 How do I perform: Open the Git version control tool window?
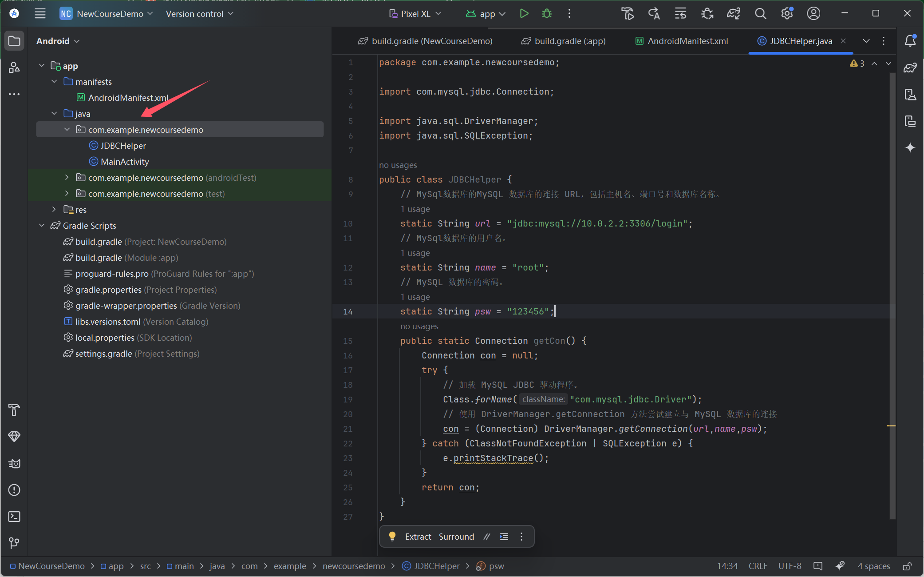pos(14,543)
